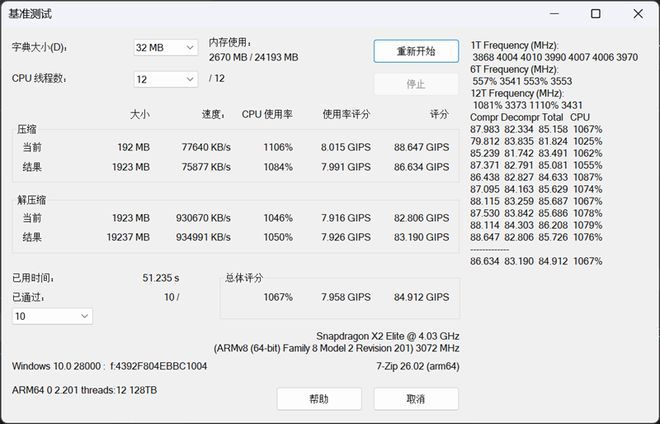
Task: Minimize the 基准测试 window
Action: 554,13
